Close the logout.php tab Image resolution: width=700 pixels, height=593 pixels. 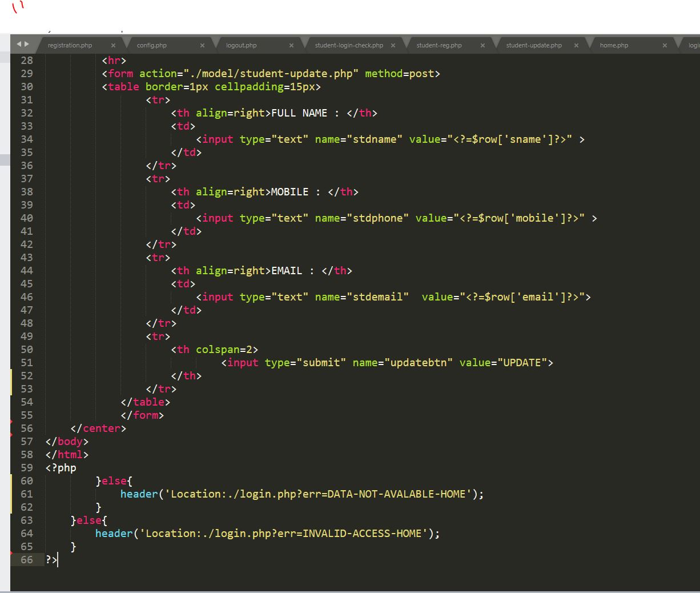point(291,45)
